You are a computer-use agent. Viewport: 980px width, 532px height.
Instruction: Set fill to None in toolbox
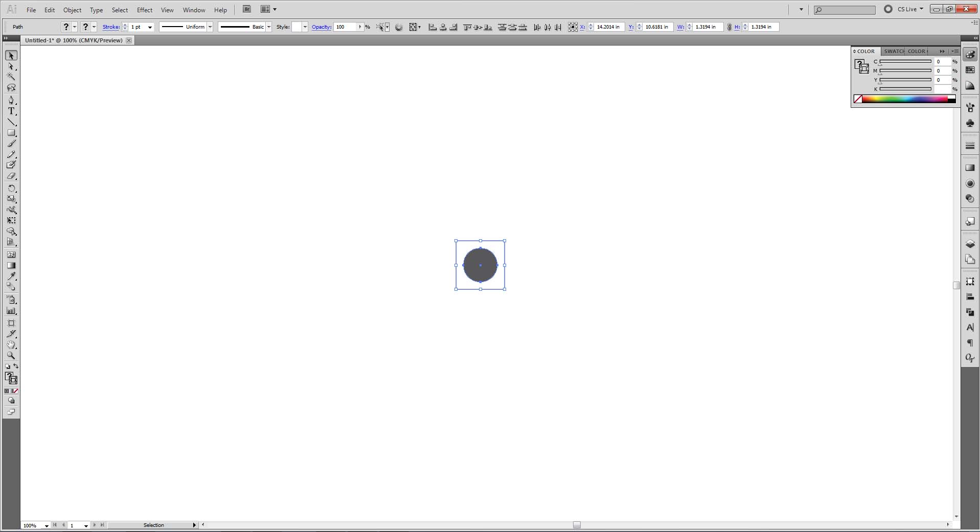click(x=16, y=391)
